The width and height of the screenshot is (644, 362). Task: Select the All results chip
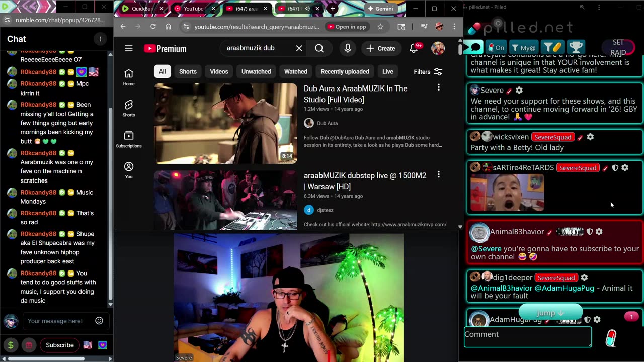click(162, 71)
